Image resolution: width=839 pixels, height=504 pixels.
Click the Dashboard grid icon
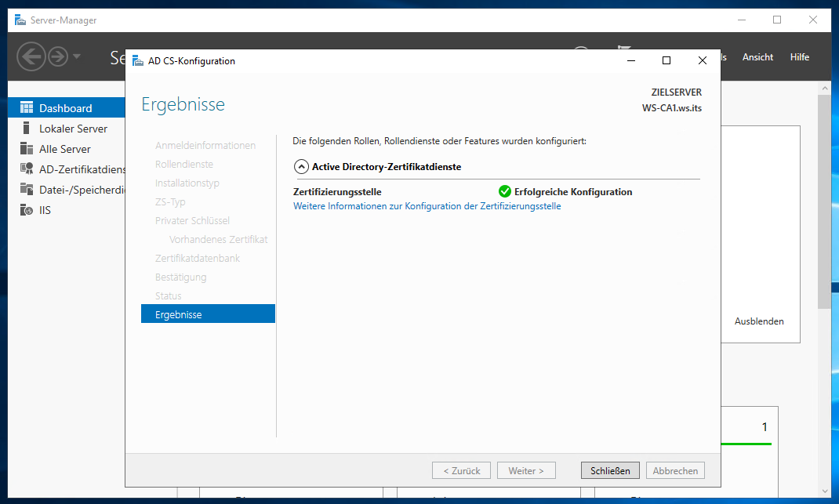click(26, 107)
